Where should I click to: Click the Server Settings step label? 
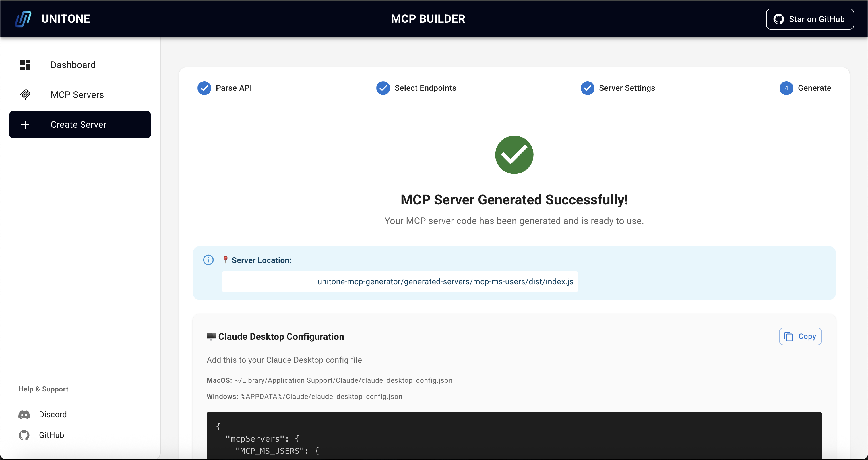coord(627,88)
